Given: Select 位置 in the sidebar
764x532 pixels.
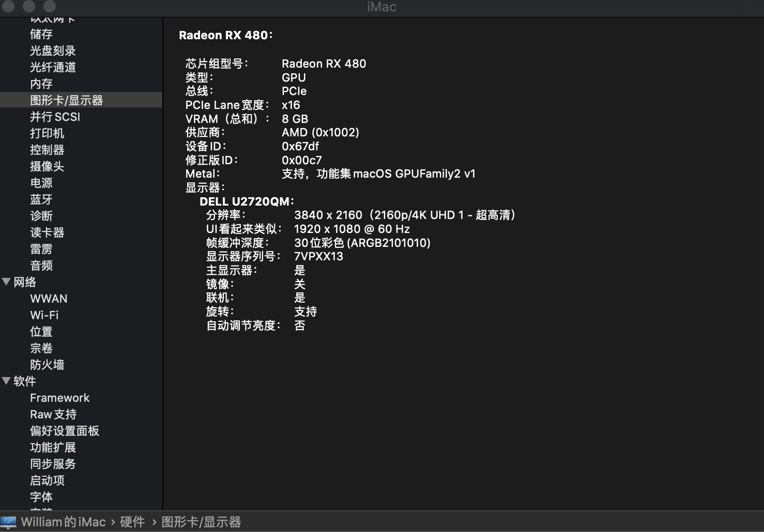Looking at the screenshot, I should 41,332.
